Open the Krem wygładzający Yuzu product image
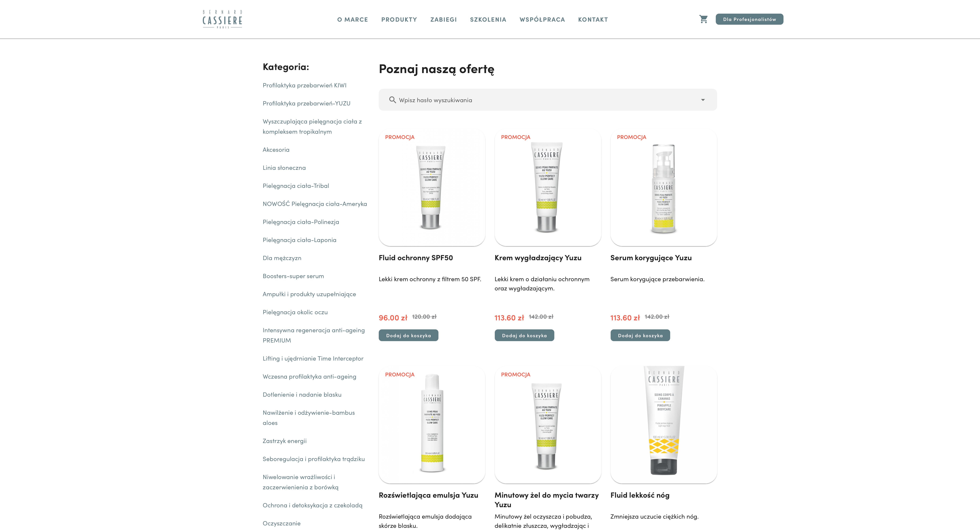 (548, 187)
